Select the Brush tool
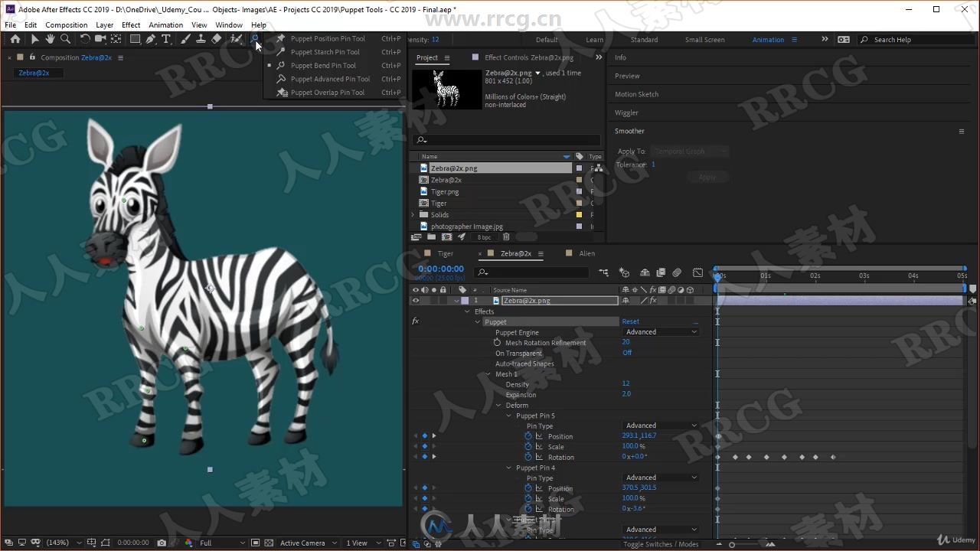 (x=185, y=39)
